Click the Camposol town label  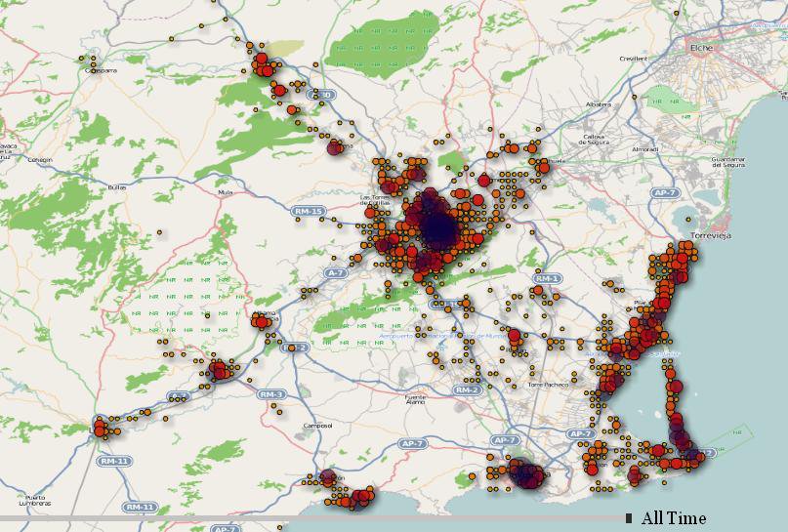[318, 426]
